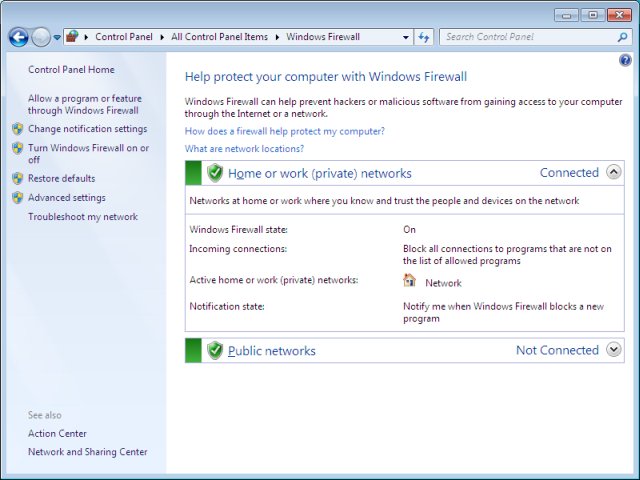
Task: Open address bar history dropdown
Action: pos(406,37)
